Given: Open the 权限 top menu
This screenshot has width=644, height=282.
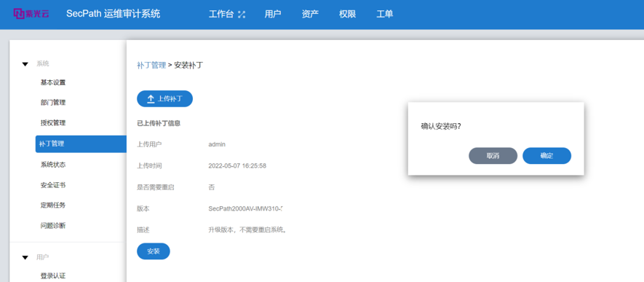Looking at the screenshot, I should (347, 14).
